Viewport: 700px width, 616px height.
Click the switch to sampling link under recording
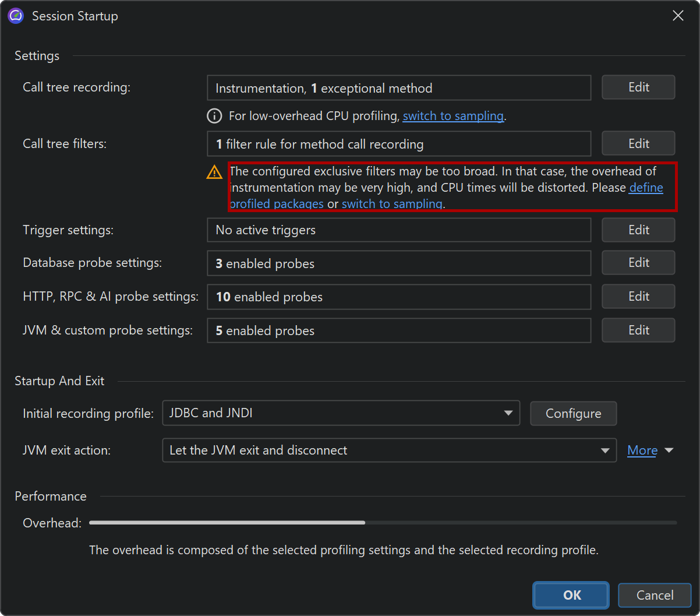coord(452,116)
